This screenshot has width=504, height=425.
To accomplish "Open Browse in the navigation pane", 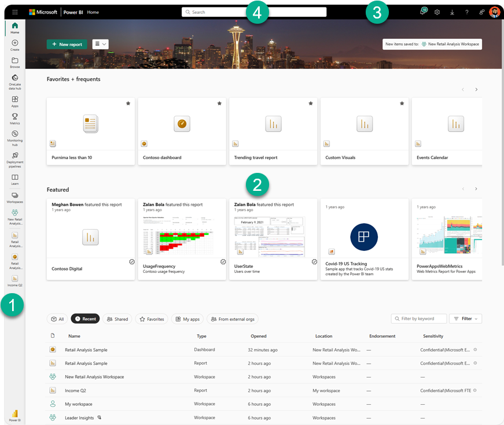I will tap(15, 62).
